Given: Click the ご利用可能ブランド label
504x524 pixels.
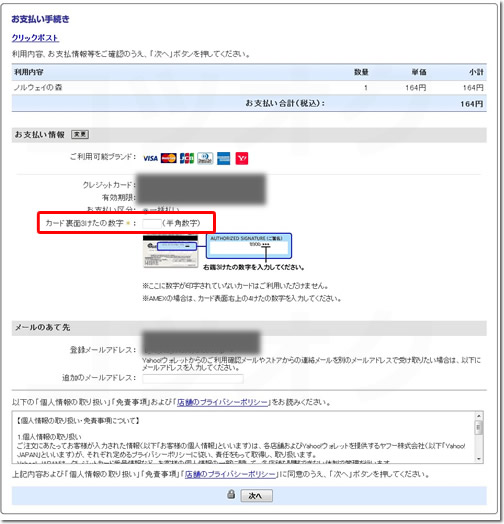Looking at the screenshot, I should point(103,156).
